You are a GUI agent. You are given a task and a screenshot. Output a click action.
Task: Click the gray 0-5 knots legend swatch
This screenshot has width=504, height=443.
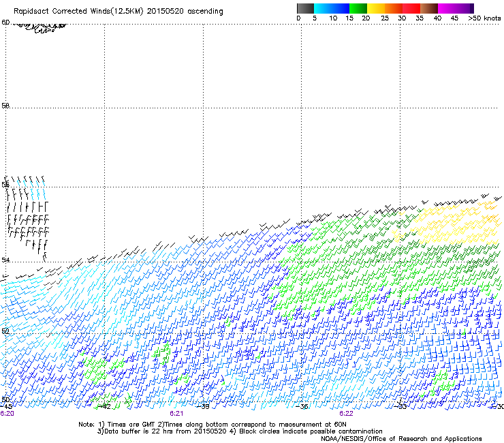305,8
